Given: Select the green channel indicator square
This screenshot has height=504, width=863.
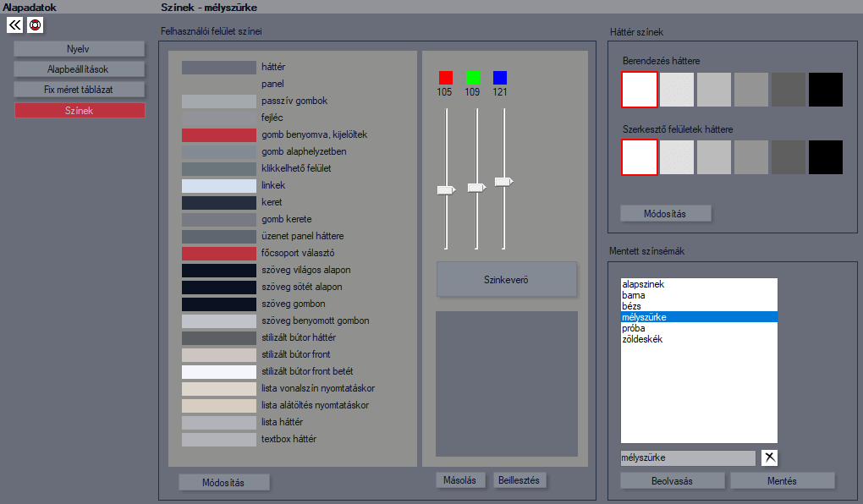Looking at the screenshot, I should pyautogui.click(x=473, y=78).
